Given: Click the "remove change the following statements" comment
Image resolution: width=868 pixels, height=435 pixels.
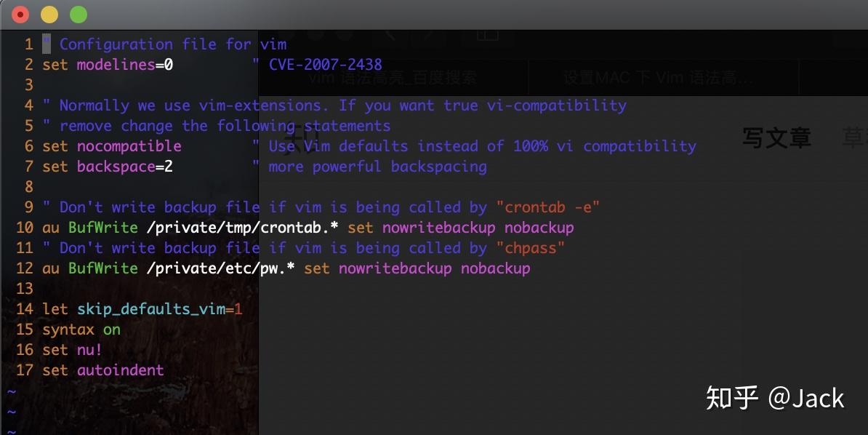Looking at the screenshot, I should coord(225,126).
